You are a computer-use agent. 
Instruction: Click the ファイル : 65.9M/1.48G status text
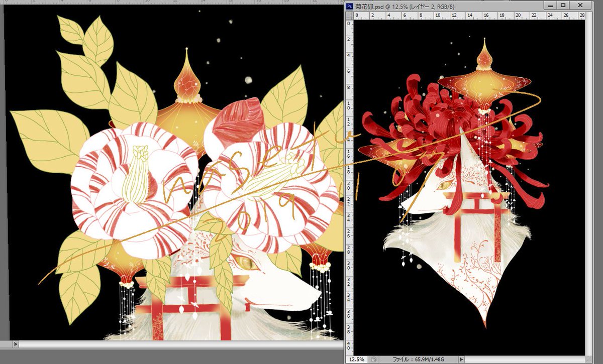(x=419, y=359)
